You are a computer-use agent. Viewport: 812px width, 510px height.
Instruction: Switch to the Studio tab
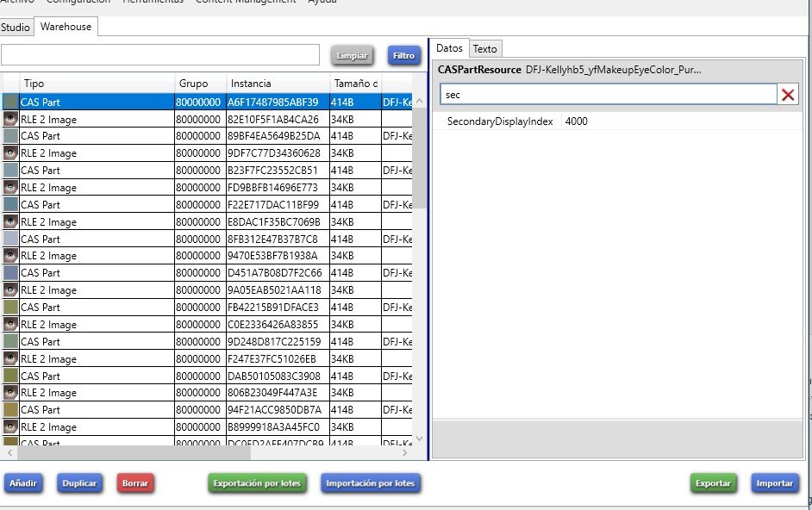pos(16,27)
